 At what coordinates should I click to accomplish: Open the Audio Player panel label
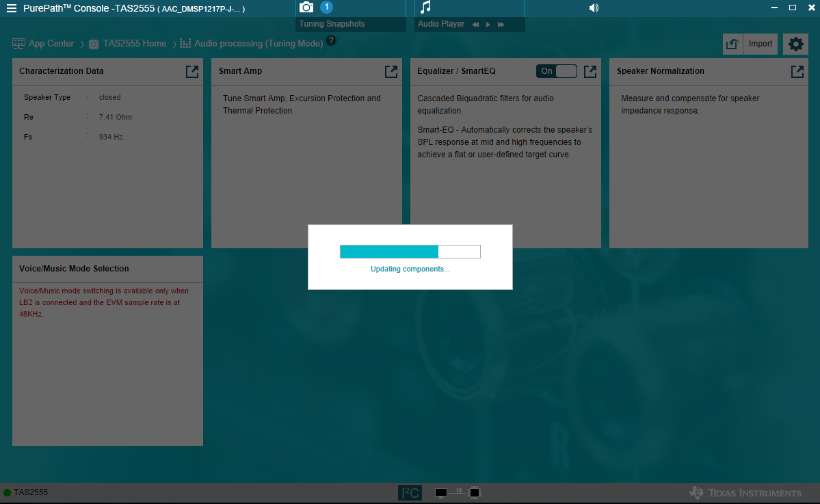441,24
